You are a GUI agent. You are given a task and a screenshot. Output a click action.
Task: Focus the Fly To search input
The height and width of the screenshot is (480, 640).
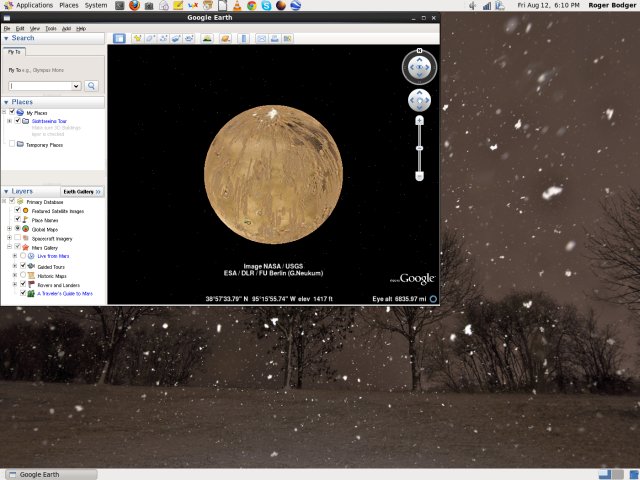(40, 86)
